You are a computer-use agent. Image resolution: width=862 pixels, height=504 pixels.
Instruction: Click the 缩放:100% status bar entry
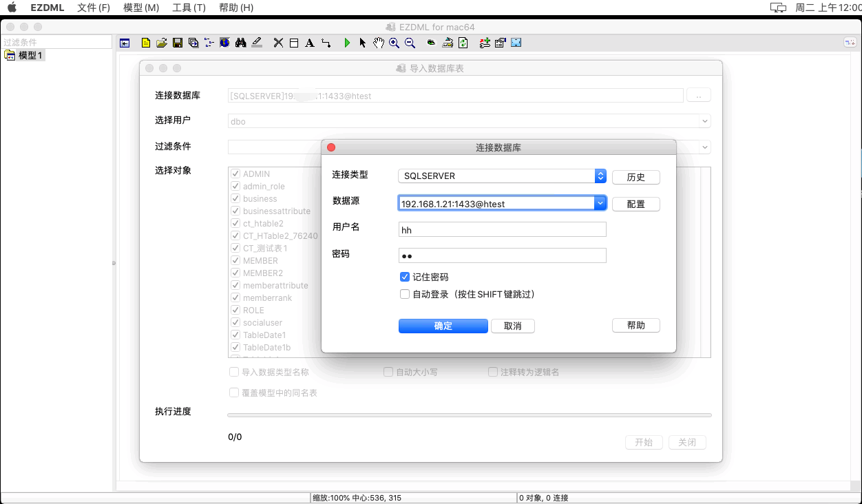pos(357,498)
